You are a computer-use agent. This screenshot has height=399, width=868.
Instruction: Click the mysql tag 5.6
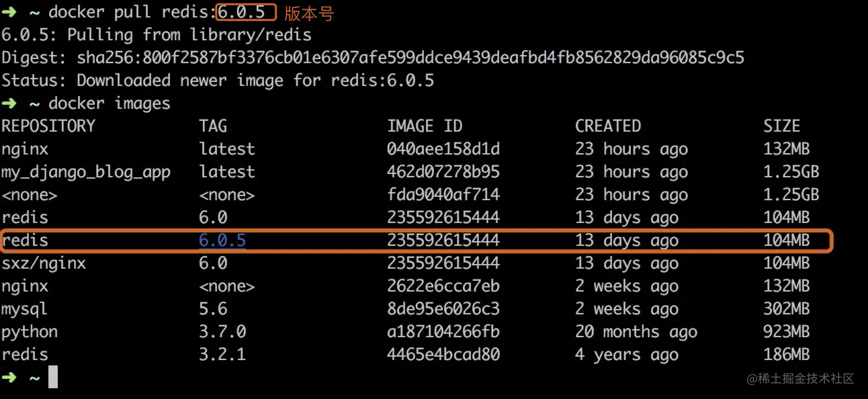213,309
